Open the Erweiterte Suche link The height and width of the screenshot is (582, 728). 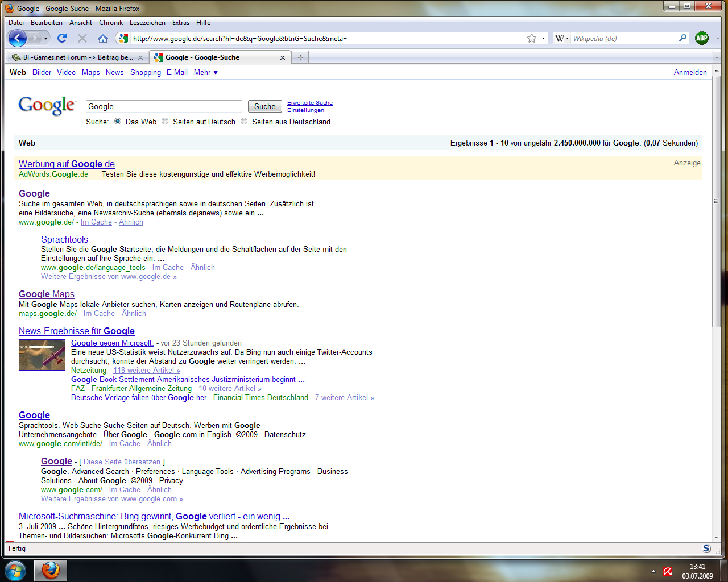(310, 103)
